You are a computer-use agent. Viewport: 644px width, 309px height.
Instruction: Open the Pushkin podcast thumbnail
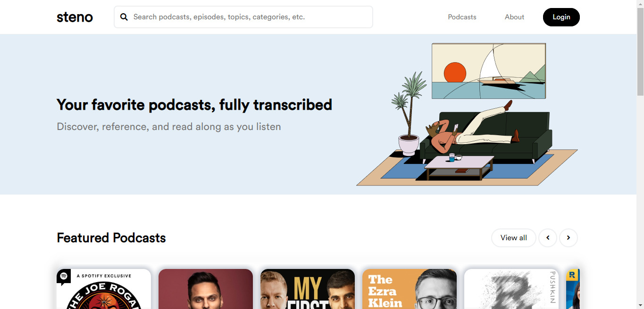pyautogui.click(x=511, y=289)
